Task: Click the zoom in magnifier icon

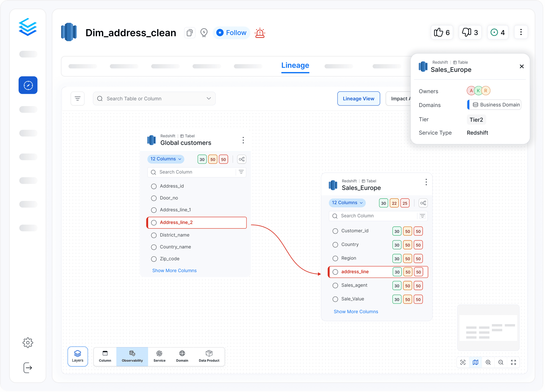Action: 488,362
